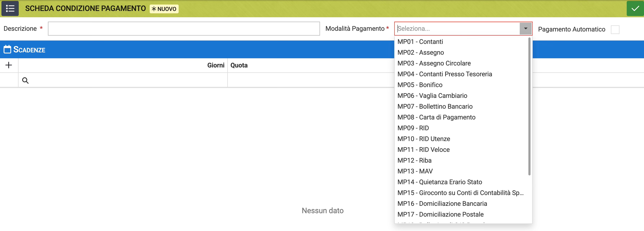Click the NUOVO asterisk badge

164,9
